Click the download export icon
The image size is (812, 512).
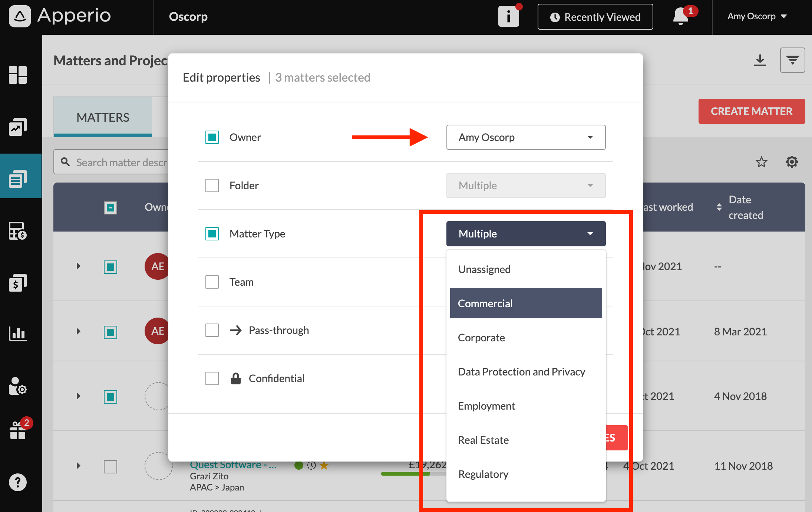760,60
